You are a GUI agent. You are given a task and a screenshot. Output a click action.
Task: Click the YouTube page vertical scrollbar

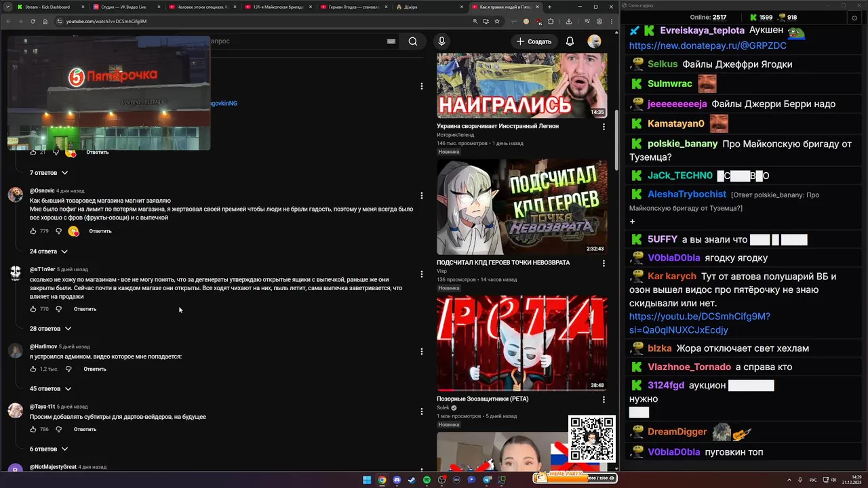616,139
